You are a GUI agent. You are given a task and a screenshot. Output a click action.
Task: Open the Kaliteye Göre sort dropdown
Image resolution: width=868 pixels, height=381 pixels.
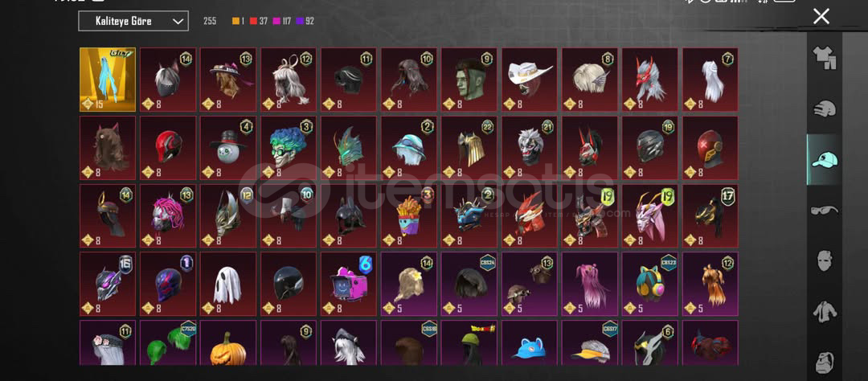point(133,21)
